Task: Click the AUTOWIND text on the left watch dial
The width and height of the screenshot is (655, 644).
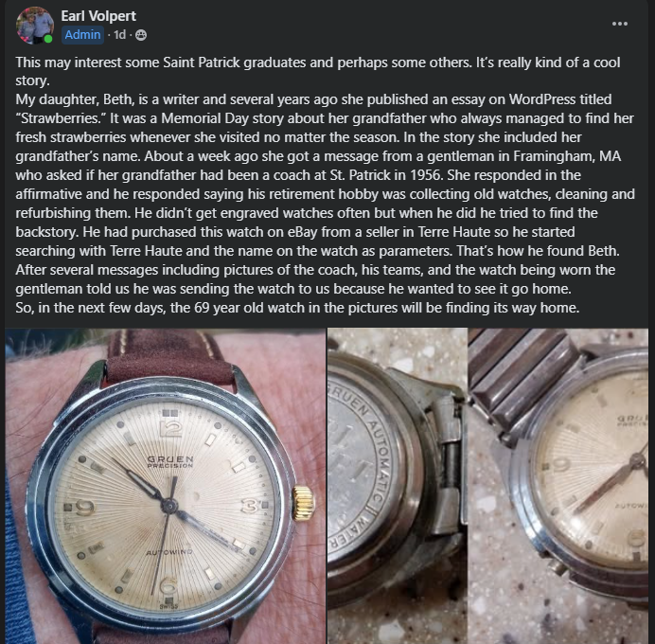Action: click(169, 552)
